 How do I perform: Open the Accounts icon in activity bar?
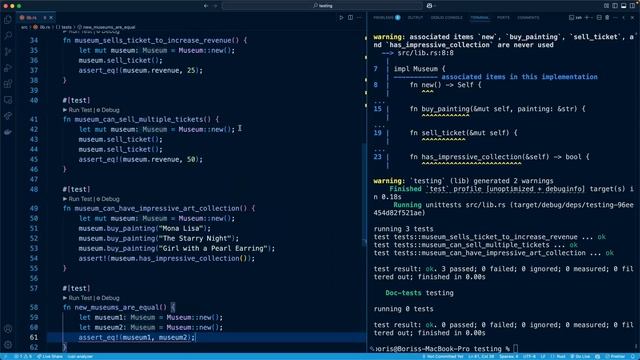click(x=8, y=329)
